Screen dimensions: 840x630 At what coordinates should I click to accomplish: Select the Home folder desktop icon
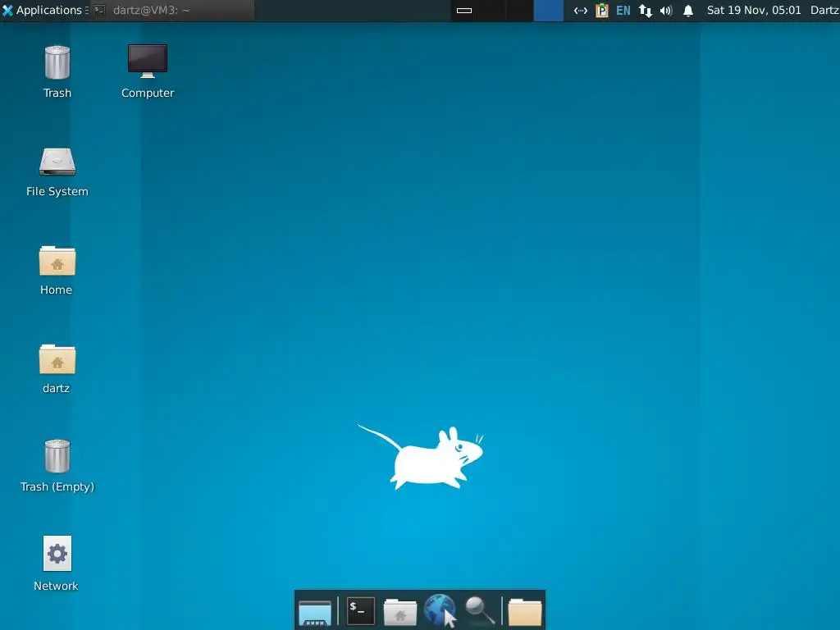pyautogui.click(x=57, y=271)
